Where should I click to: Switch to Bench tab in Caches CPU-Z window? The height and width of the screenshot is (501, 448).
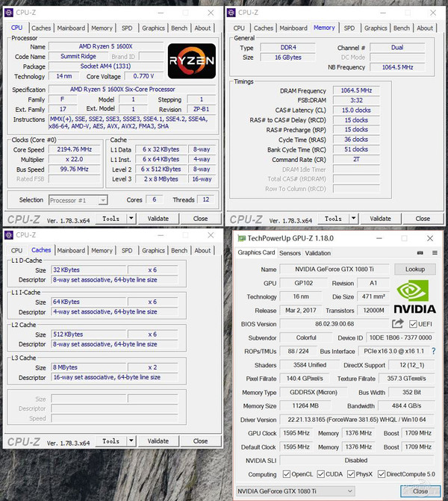coord(179,251)
